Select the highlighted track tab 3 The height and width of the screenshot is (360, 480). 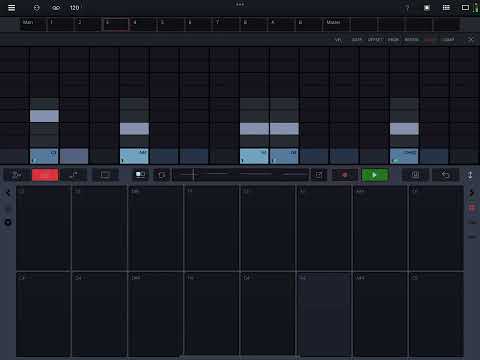pyautogui.click(x=116, y=24)
